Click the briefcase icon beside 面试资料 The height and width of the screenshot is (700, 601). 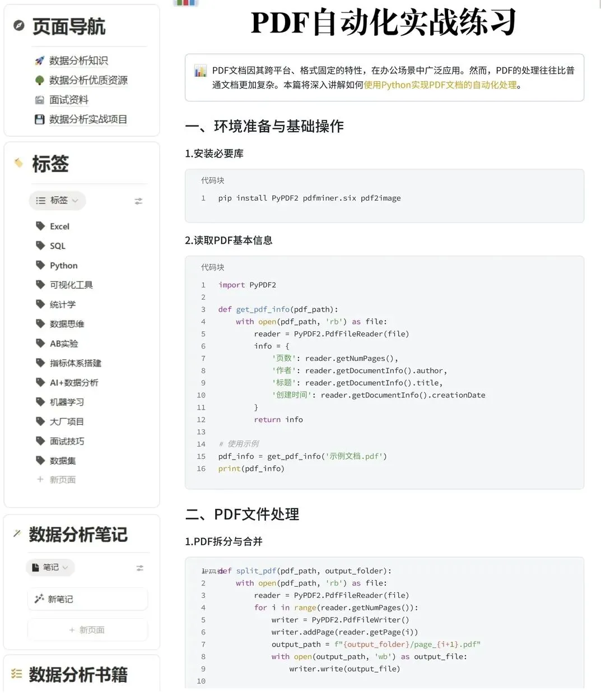point(39,100)
